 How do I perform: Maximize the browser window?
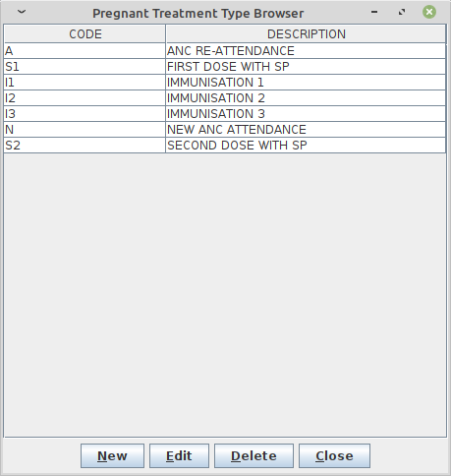pos(402,12)
